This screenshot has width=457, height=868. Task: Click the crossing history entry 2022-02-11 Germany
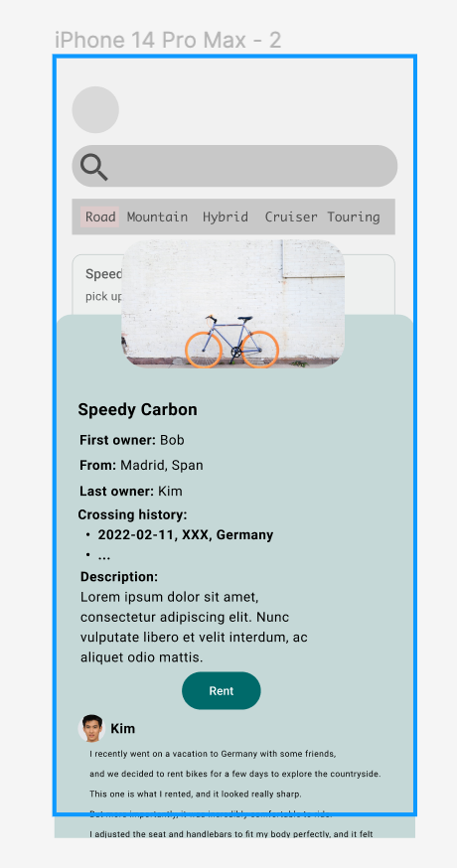click(186, 534)
